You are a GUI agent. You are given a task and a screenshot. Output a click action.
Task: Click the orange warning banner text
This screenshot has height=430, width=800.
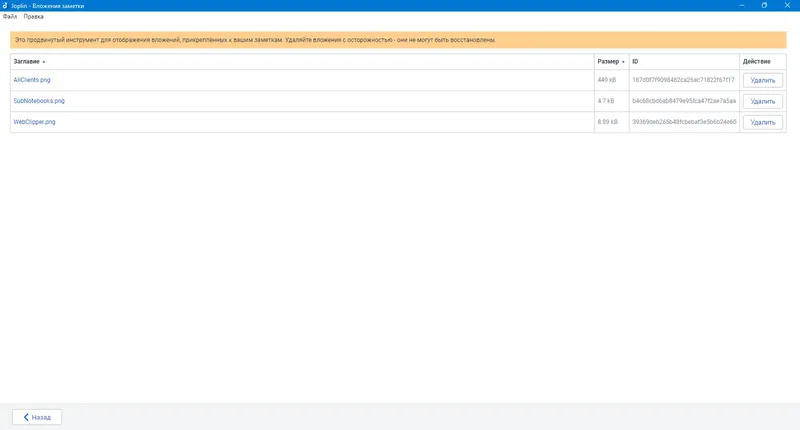[255, 40]
